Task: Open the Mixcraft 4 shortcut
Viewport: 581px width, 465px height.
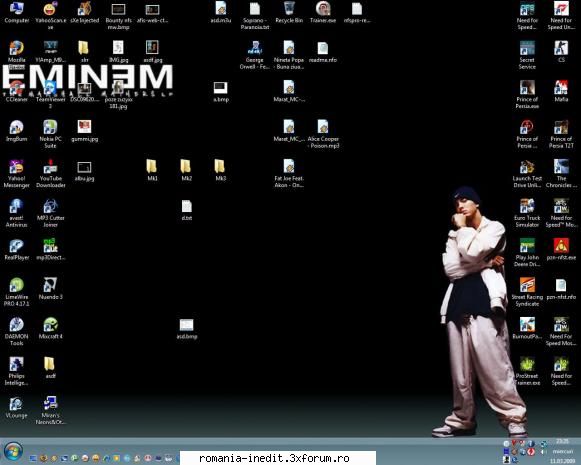Action: pyautogui.click(x=50, y=328)
